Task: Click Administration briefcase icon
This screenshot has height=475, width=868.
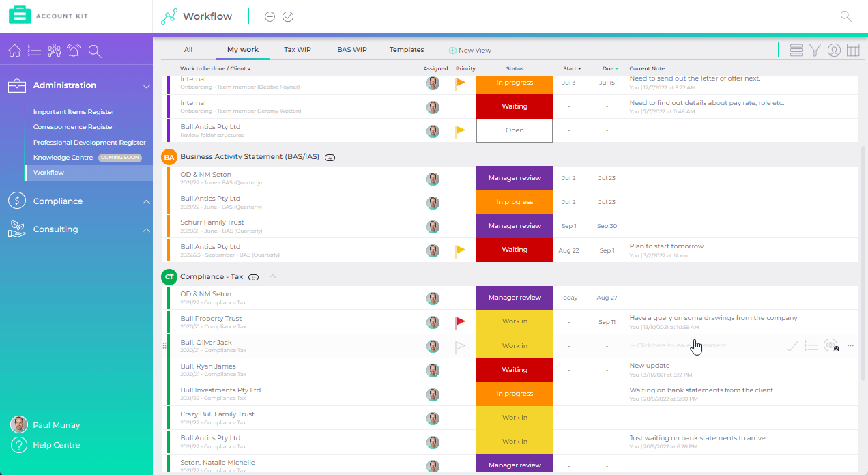Action: coord(17,85)
